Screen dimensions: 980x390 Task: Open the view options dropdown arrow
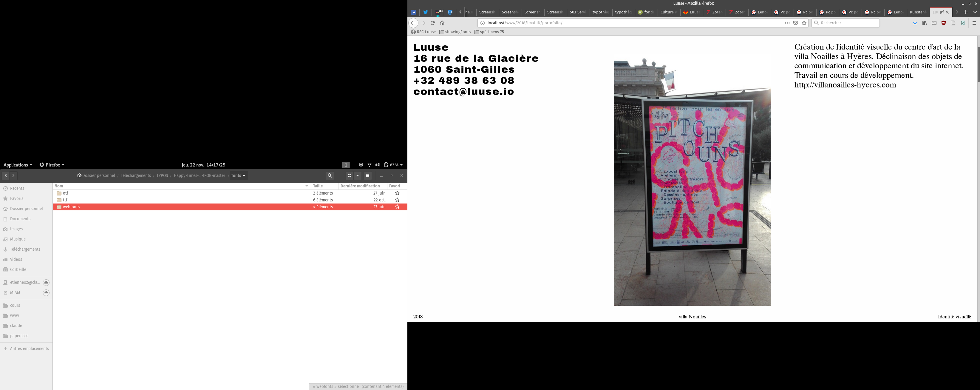pos(358,175)
